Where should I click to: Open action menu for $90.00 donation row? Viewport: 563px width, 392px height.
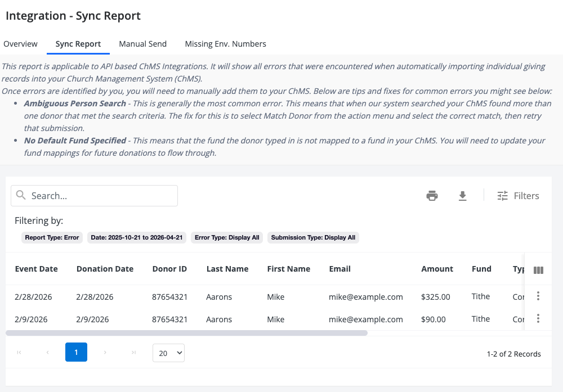tap(538, 318)
